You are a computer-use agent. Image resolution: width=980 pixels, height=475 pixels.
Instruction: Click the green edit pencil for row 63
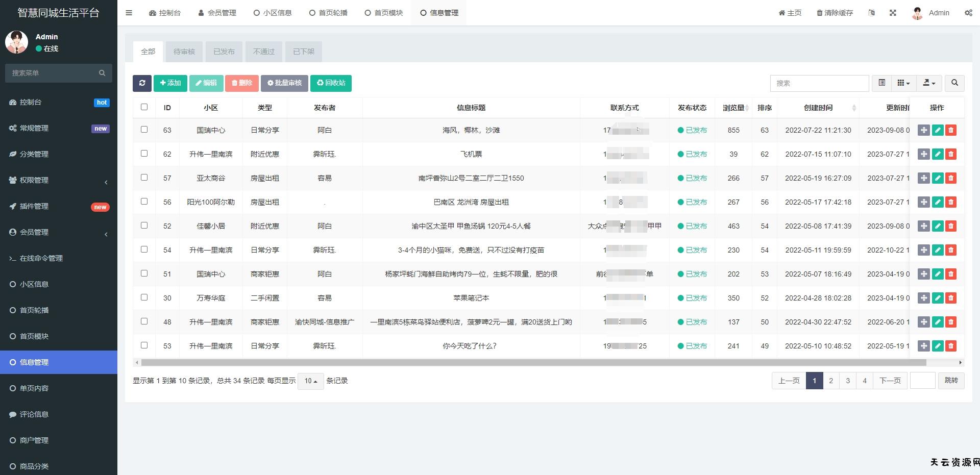click(937, 130)
